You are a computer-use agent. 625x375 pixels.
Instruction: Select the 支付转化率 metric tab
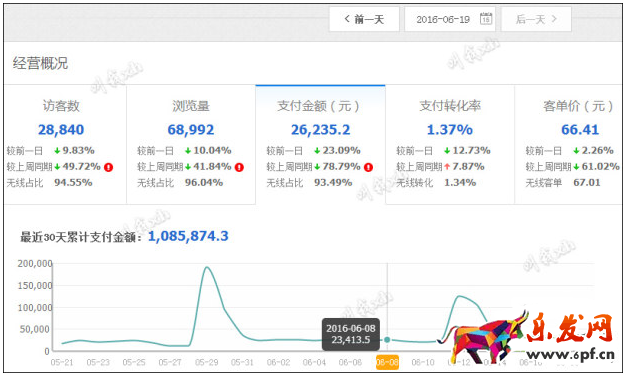pyautogui.click(x=450, y=144)
